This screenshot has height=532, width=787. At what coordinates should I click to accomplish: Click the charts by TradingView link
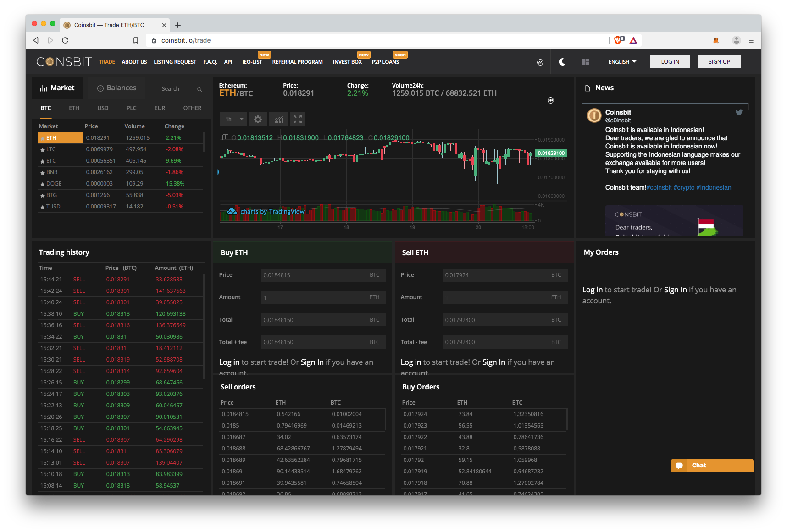click(x=266, y=211)
